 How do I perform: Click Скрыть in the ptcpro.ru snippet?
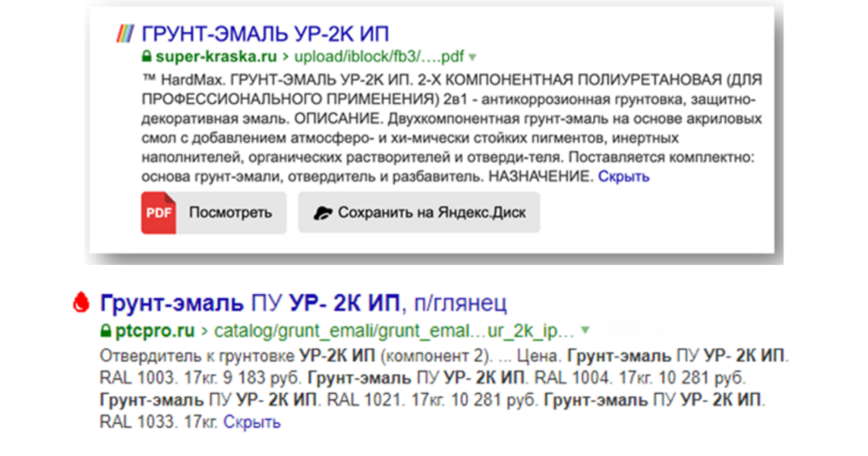(252, 421)
